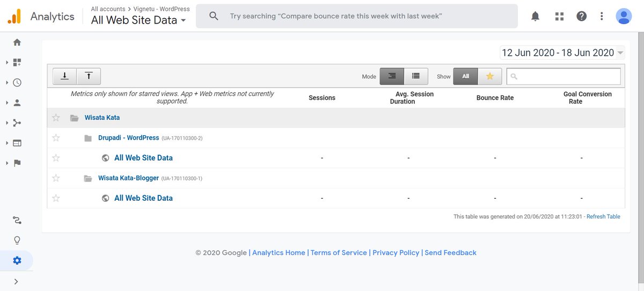Expand the Acquisition section arrow
644x291 pixels.
(7, 123)
